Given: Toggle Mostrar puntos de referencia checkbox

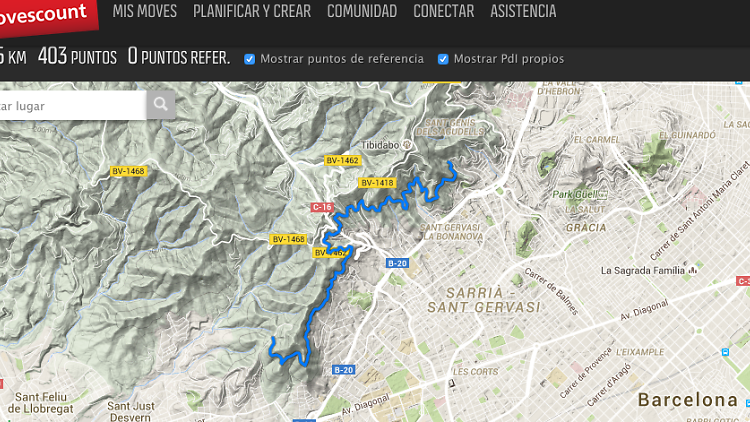Looking at the screenshot, I should (x=249, y=59).
